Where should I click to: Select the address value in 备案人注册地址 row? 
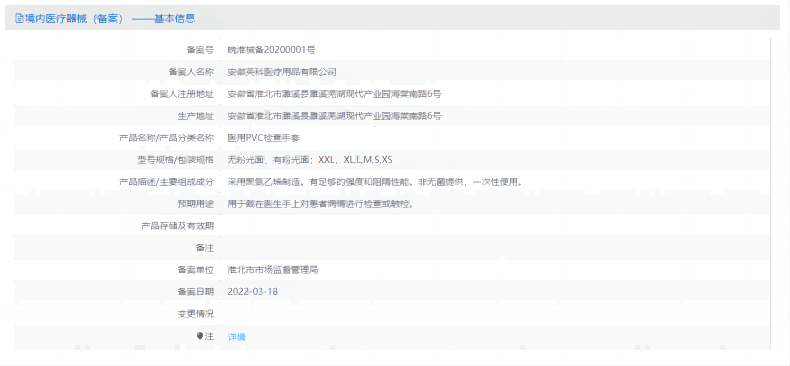pos(335,94)
